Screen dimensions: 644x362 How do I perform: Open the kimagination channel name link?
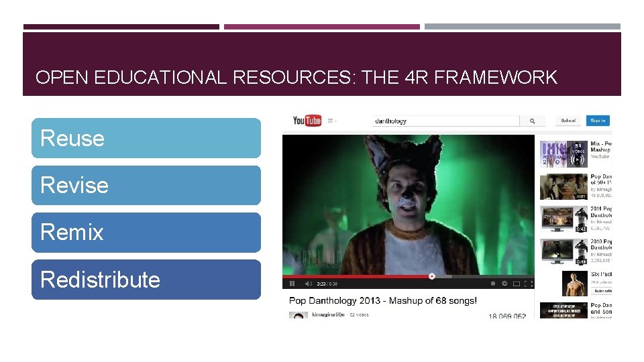[328, 315]
